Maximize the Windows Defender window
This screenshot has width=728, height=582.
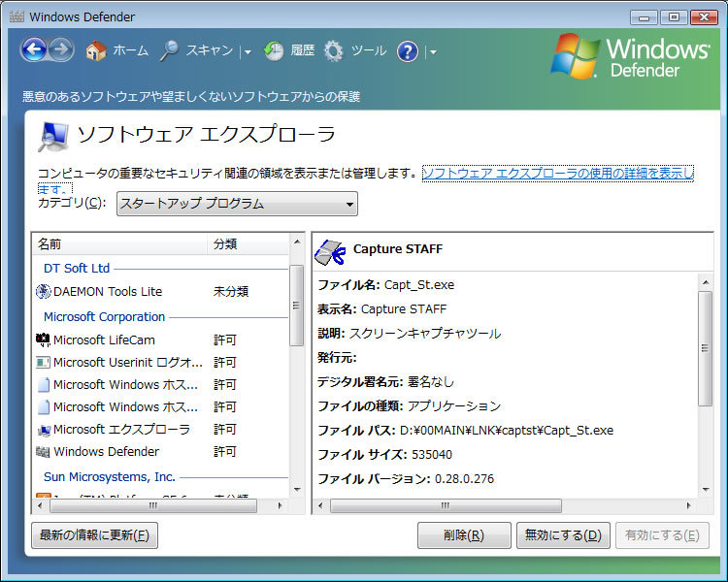coord(674,17)
